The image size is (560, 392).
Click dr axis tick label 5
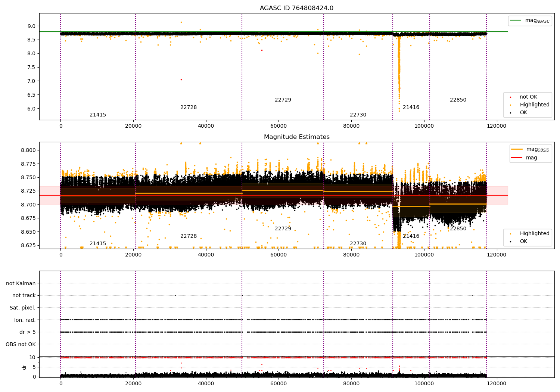coord(34,367)
